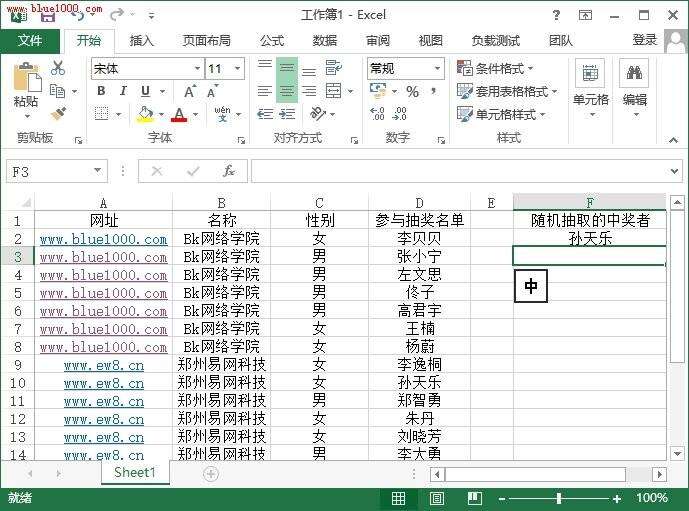Switch to Page Layout view in status bar
689x511 pixels.
(436, 498)
